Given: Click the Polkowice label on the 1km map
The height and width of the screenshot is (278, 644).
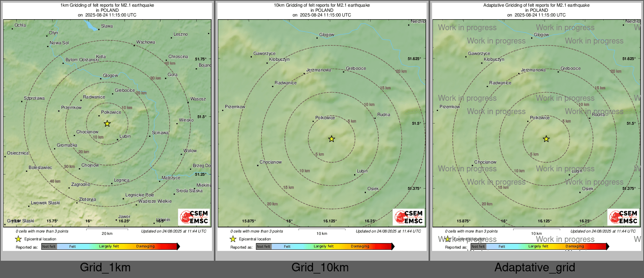Looking at the screenshot, I should click(x=111, y=112).
